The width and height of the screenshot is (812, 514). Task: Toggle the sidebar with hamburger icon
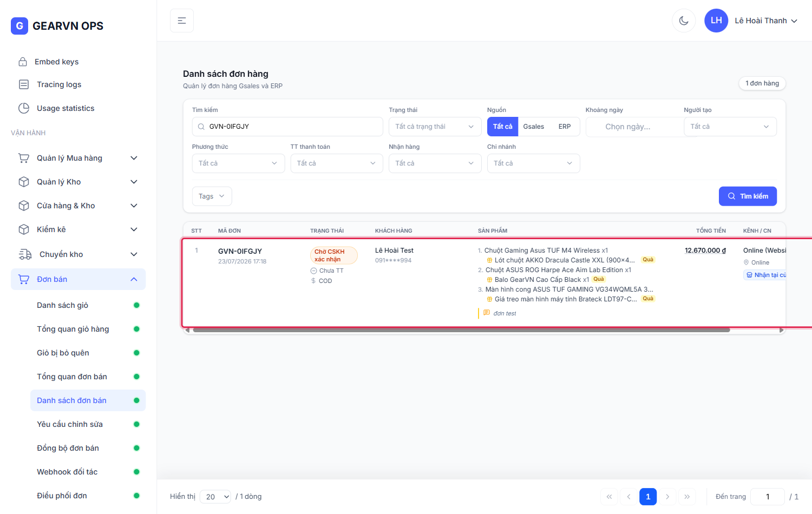click(182, 21)
